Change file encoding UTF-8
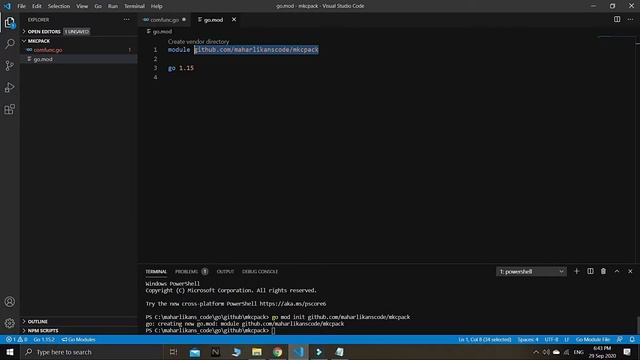Viewport: 640px width, 360px height. (x=551, y=340)
